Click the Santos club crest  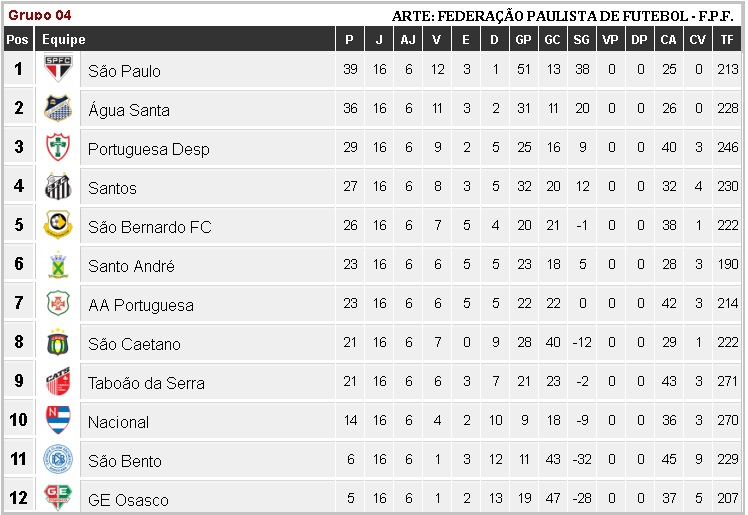(57, 187)
